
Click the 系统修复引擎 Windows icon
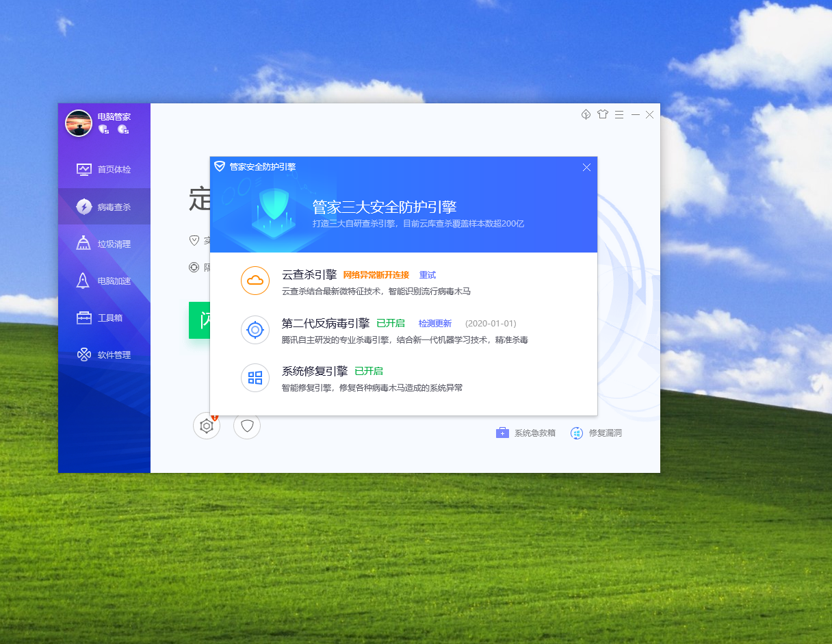coord(255,378)
